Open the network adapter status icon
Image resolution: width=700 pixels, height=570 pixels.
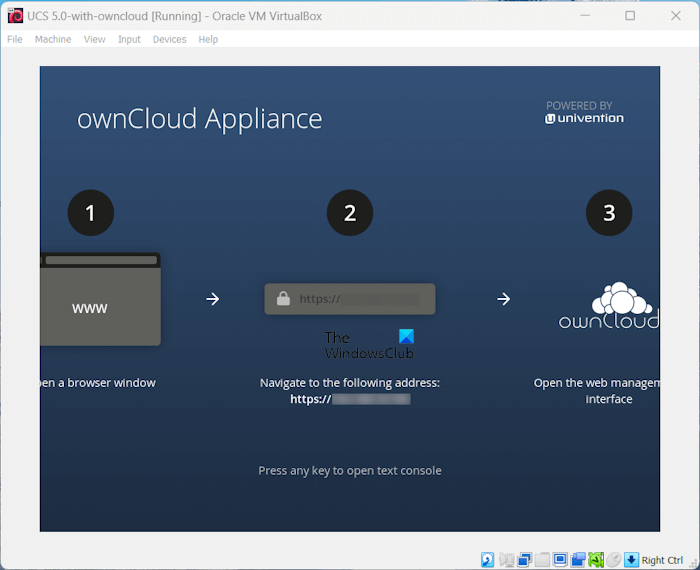(524, 560)
